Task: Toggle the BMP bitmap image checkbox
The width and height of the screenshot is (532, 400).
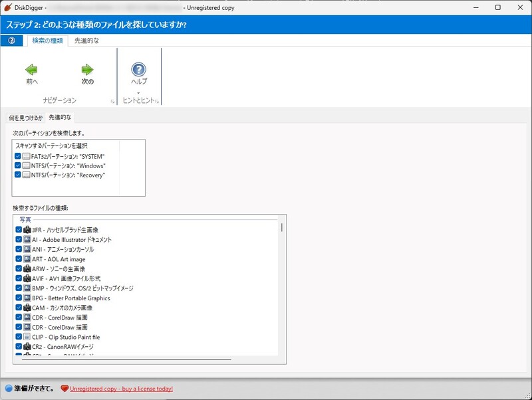Action: click(x=19, y=288)
